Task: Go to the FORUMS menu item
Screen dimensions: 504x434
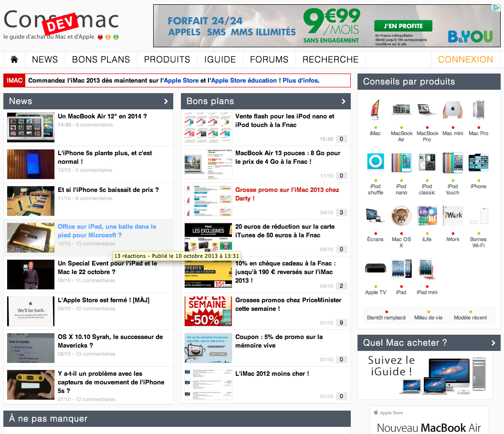Action: tap(269, 59)
